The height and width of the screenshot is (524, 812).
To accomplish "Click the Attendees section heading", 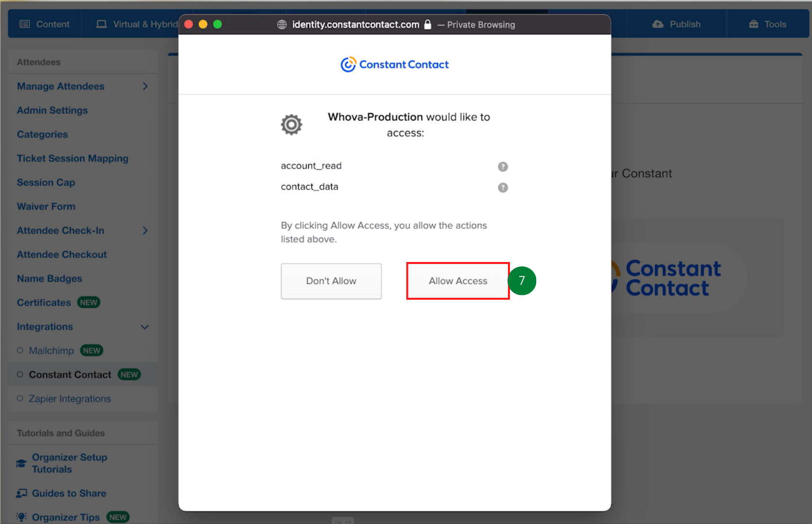I will coord(39,62).
